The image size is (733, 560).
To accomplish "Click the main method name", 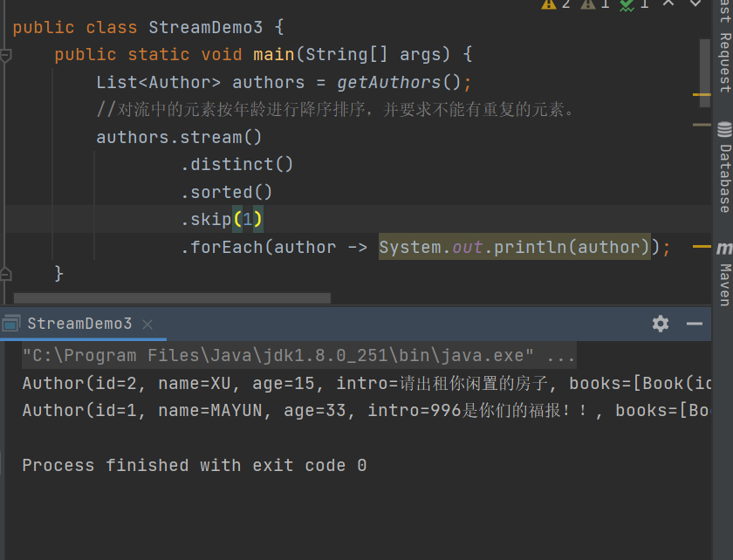I will pos(274,55).
